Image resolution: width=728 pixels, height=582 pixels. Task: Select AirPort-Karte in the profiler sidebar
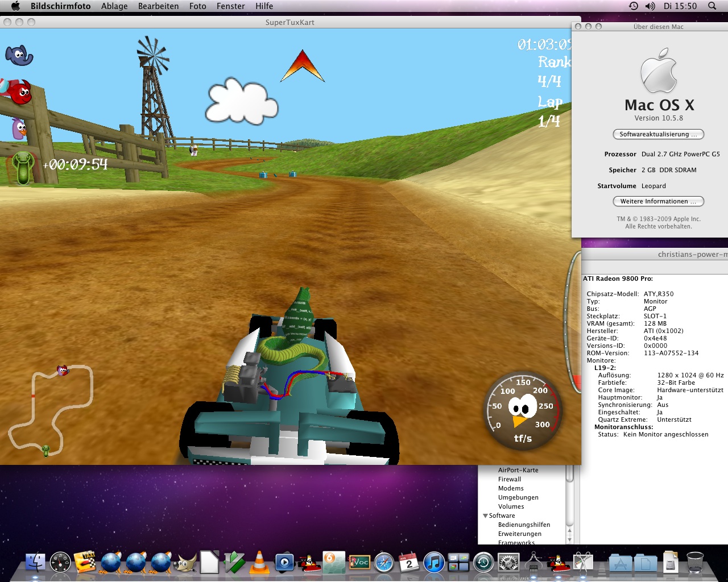point(518,470)
